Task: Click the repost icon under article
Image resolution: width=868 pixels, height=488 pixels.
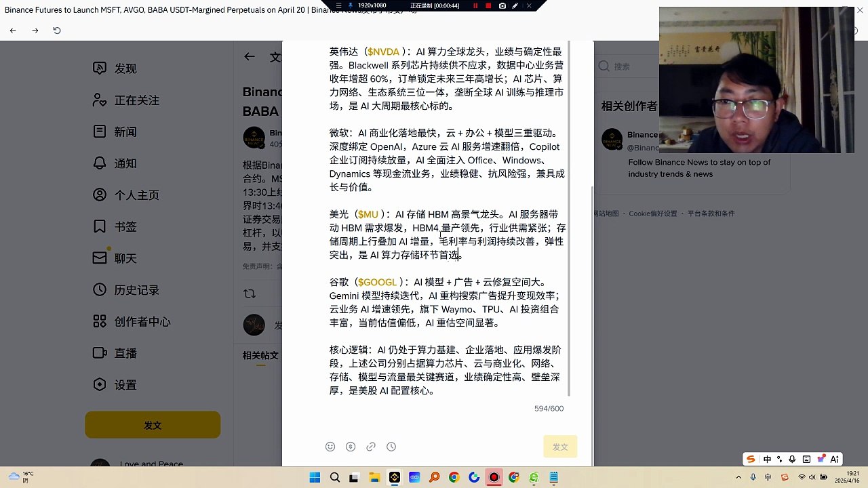Action: 250,293
